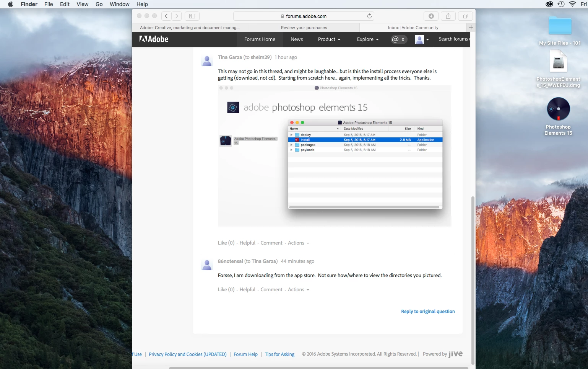588x369 pixels.
Task: Click the Time Machine menu bar icon
Action: point(561,4)
